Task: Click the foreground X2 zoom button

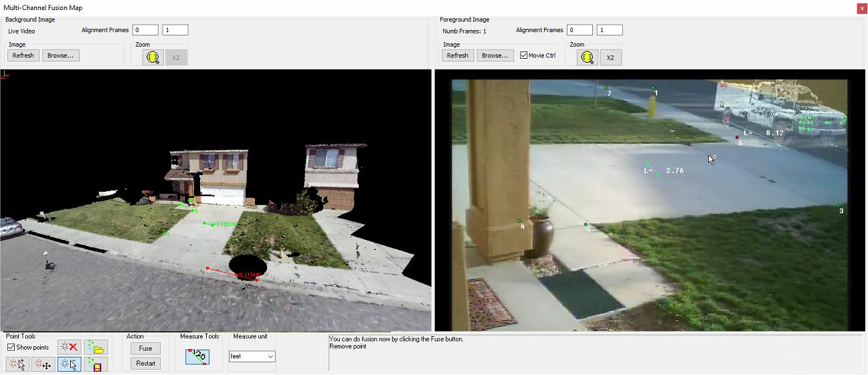Action: tap(610, 57)
